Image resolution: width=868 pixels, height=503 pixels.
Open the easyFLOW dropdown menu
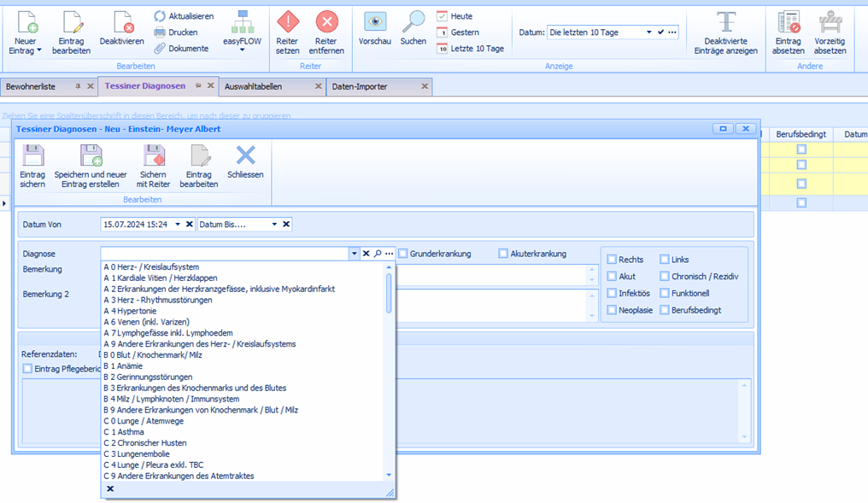coord(242,50)
